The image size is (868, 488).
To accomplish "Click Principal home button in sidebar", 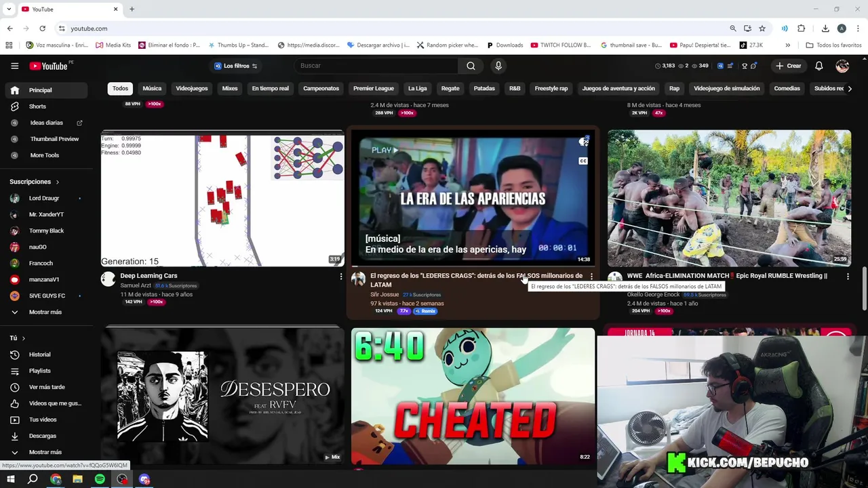I will 45,90.
